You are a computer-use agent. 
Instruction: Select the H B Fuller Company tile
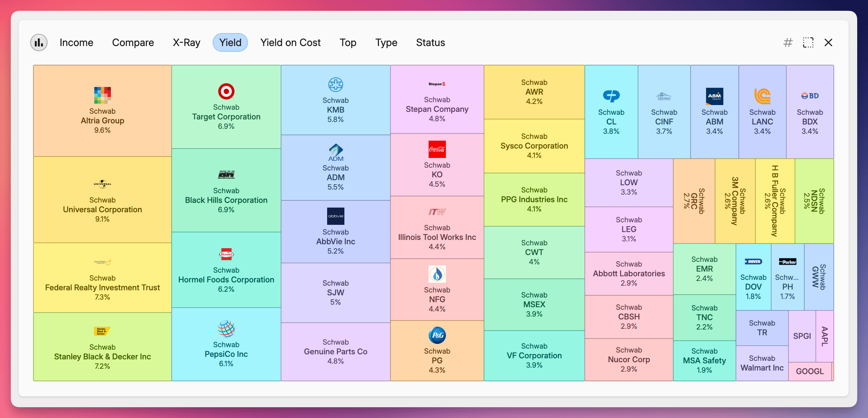coord(775,201)
